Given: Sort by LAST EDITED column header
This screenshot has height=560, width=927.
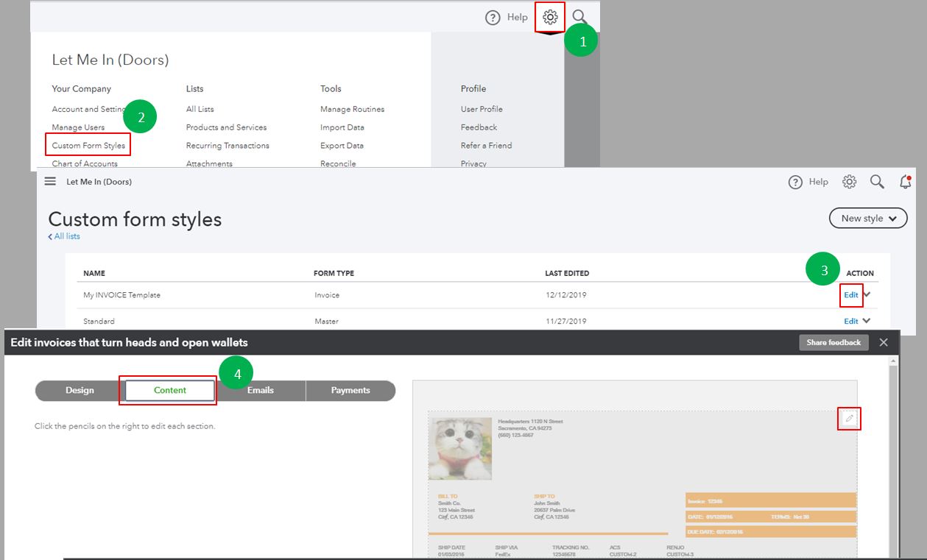Looking at the screenshot, I should (x=567, y=273).
